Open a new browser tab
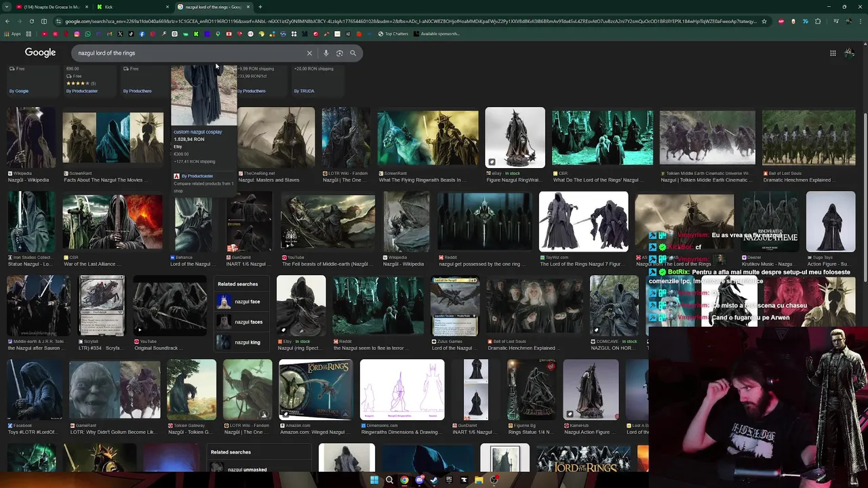This screenshot has height=488, width=868. 260,7
